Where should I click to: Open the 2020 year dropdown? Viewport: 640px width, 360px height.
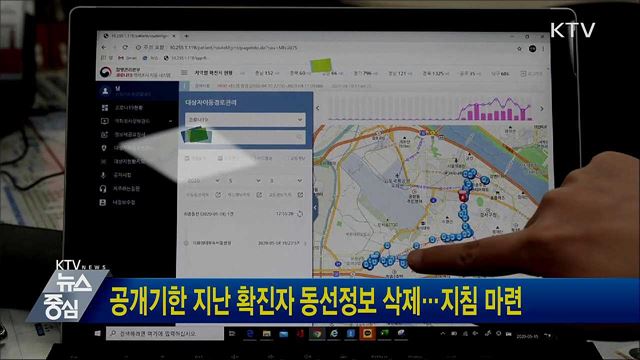[203, 180]
